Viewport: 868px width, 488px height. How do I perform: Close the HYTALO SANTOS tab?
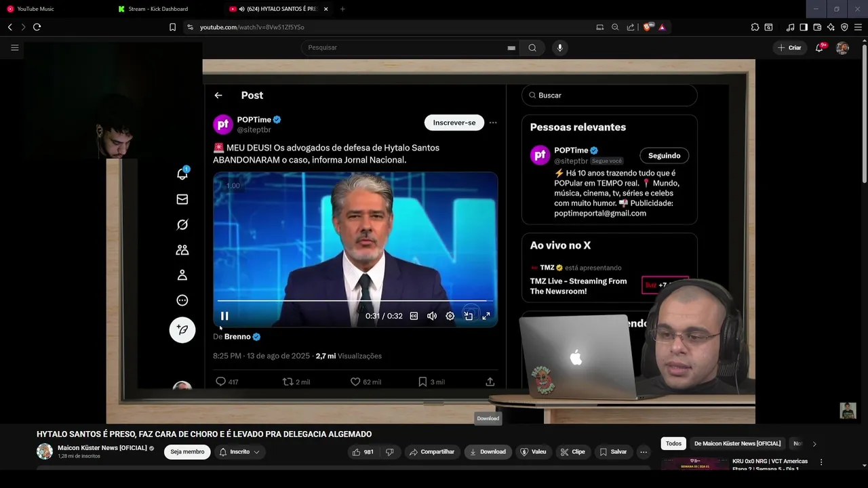[x=326, y=9]
